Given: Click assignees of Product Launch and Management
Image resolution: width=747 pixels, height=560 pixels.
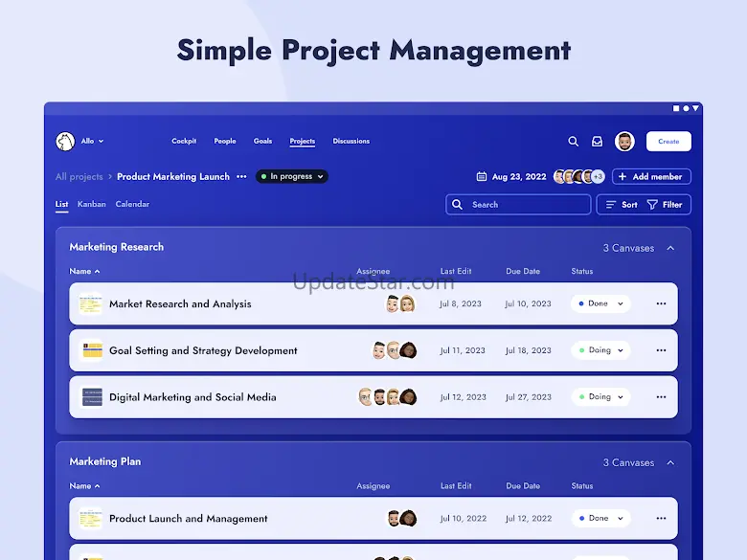Looking at the screenshot, I should pos(401,519).
